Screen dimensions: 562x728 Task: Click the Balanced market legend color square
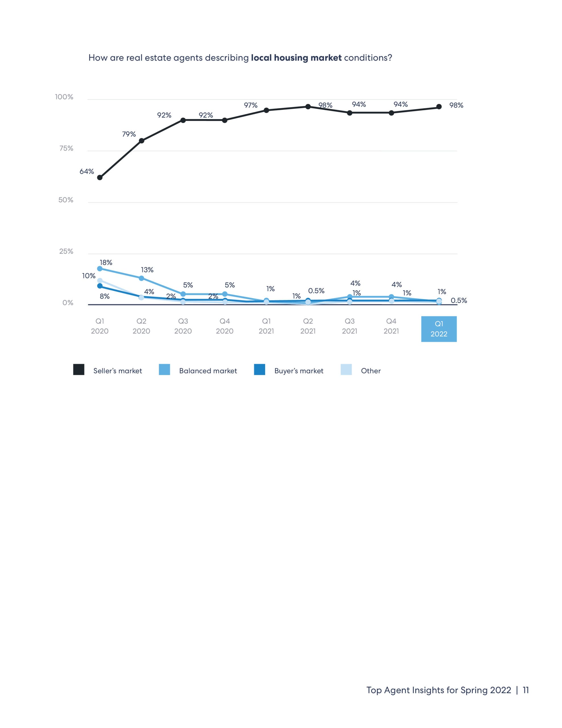(165, 369)
